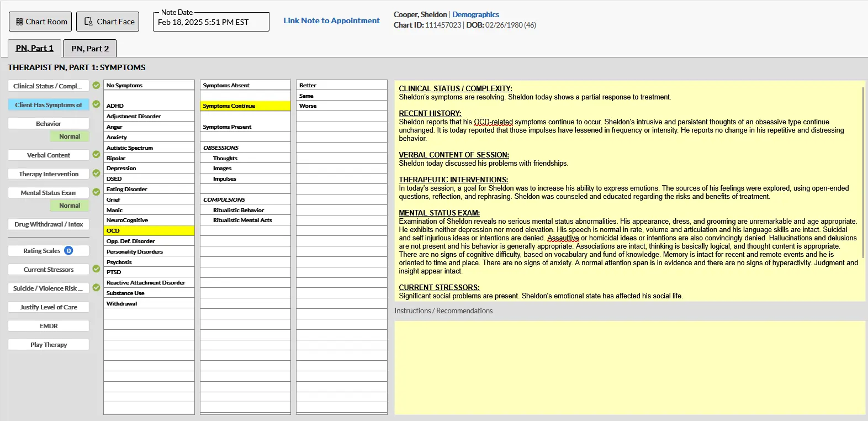Open the Clinical Status / Complexity section
The height and width of the screenshot is (421, 868).
point(49,86)
